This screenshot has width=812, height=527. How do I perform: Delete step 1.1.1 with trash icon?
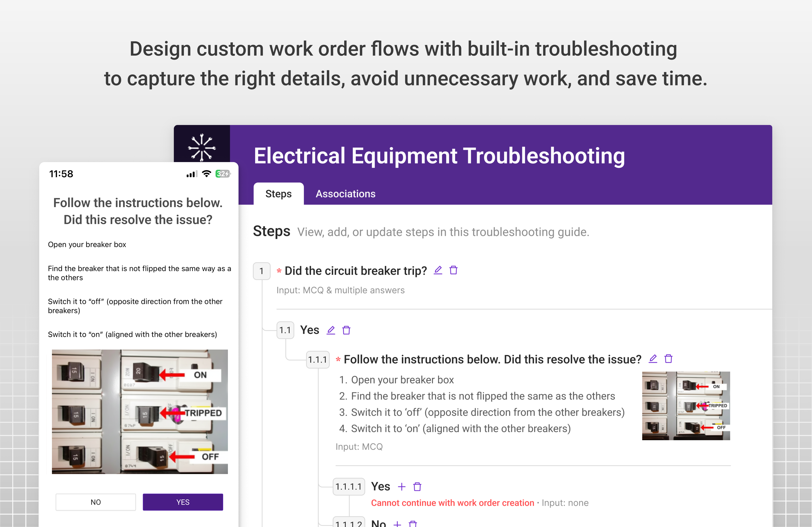(x=668, y=359)
